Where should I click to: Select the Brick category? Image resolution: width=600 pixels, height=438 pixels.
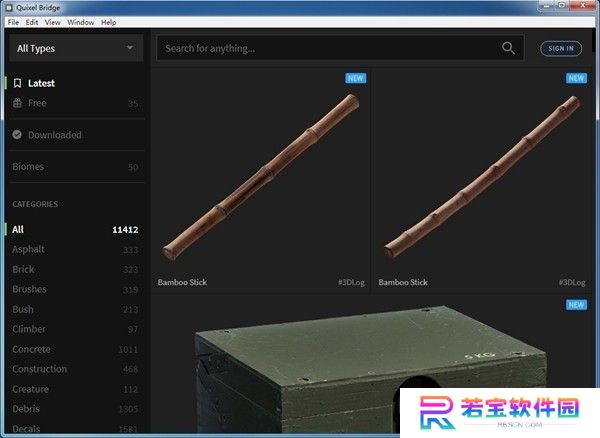[75, 269]
